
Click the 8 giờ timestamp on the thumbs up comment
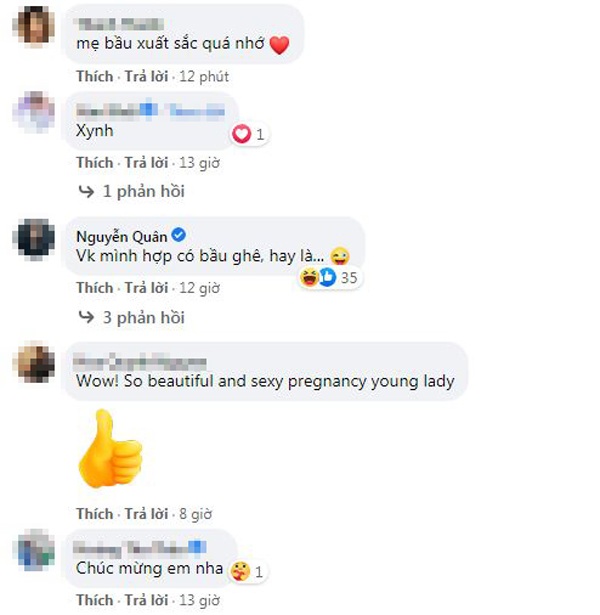click(195, 514)
